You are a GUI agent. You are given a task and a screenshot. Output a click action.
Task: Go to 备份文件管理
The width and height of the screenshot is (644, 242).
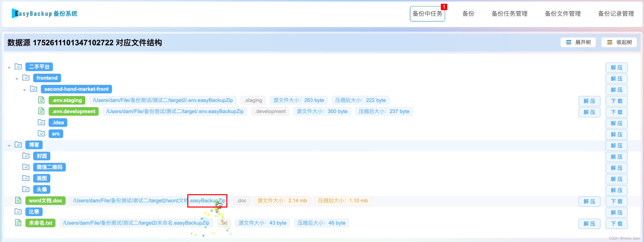(x=563, y=14)
